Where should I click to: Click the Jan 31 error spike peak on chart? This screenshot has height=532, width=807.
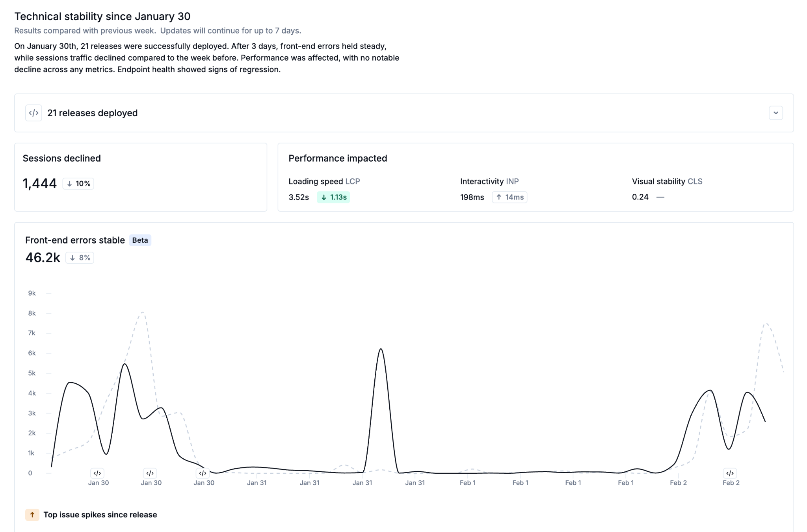click(x=381, y=349)
